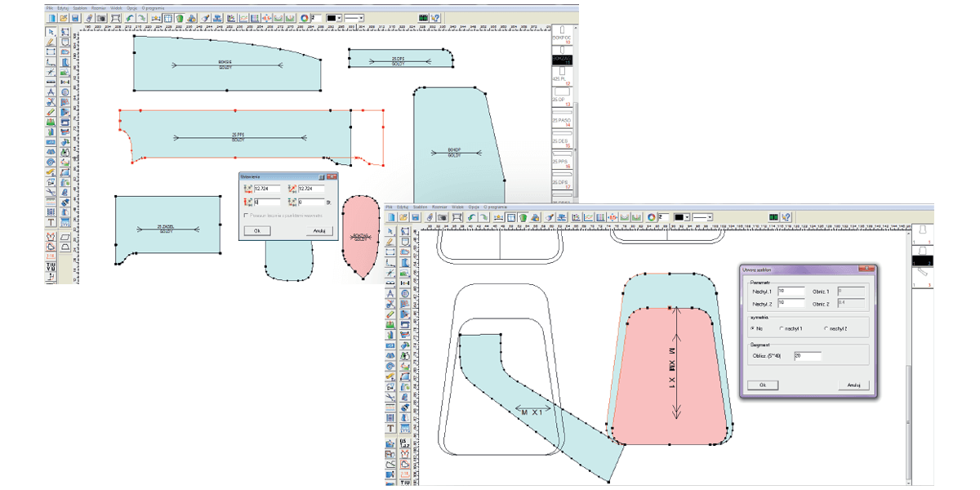Click the Nachyl 2 input field
Viewport: 980px width, 490px height.
click(792, 303)
